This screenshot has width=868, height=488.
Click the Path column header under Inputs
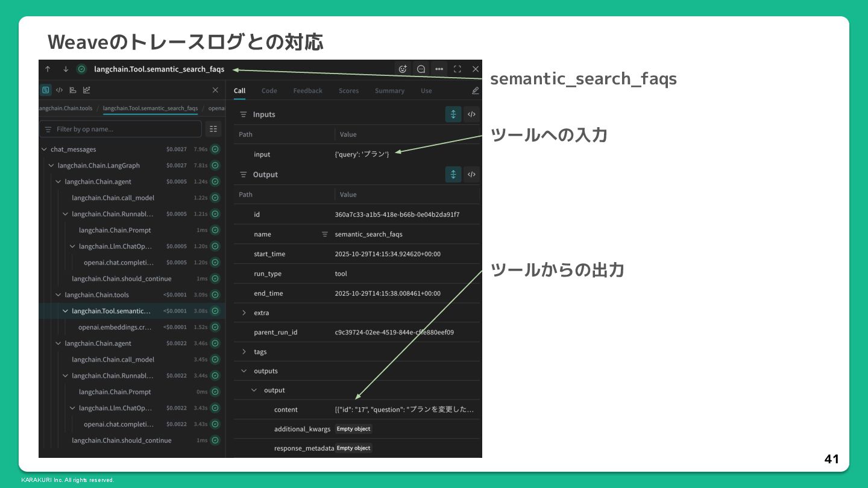pos(245,134)
